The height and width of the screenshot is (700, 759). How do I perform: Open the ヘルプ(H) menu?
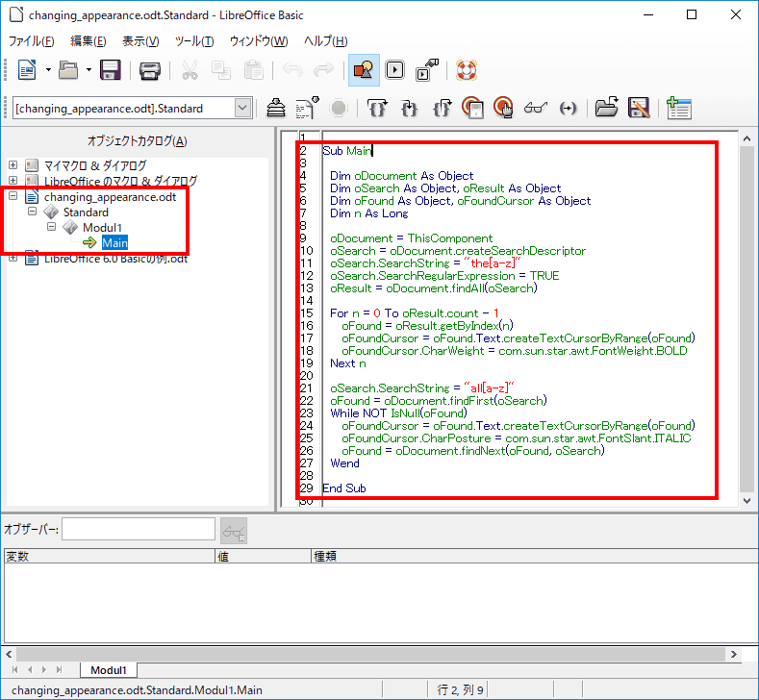point(326,41)
